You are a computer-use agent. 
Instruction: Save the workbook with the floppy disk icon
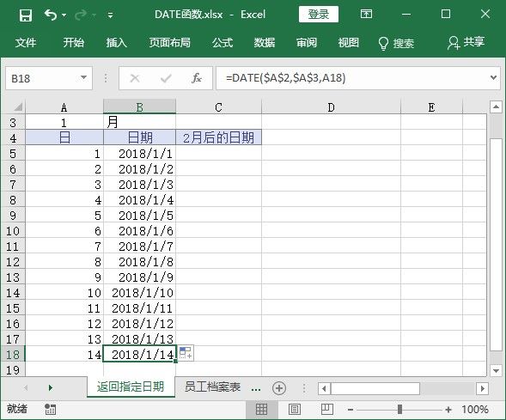[x=26, y=15]
